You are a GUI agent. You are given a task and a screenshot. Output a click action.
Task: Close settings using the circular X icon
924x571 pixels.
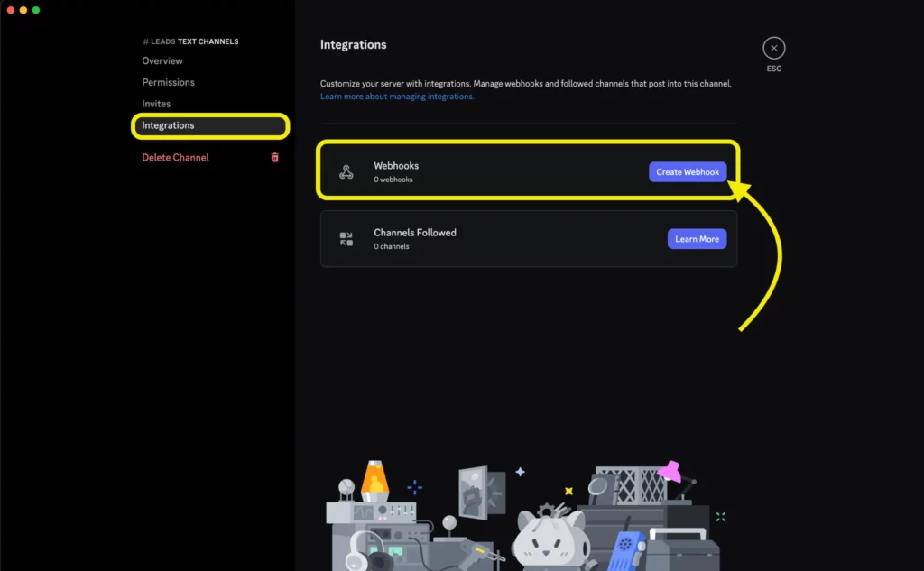tap(773, 48)
